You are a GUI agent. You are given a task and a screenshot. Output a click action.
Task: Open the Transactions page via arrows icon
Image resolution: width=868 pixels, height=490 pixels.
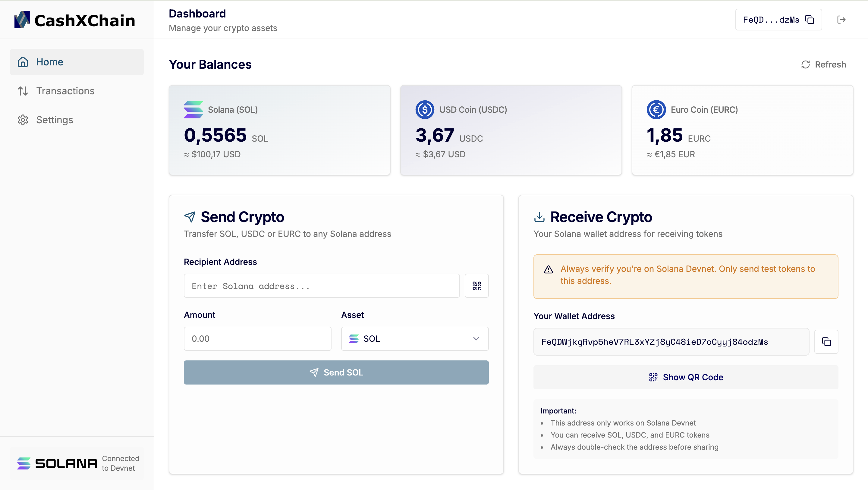tap(23, 91)
